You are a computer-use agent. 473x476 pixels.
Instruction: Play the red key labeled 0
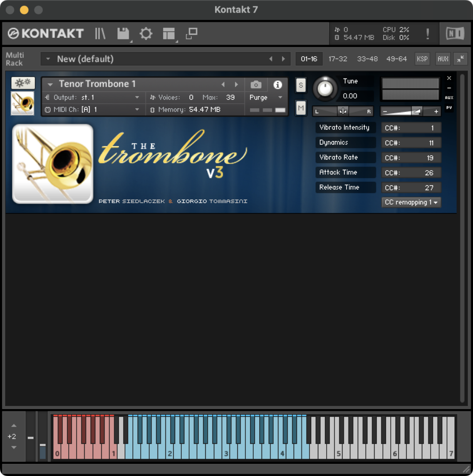tap(56, 452)
